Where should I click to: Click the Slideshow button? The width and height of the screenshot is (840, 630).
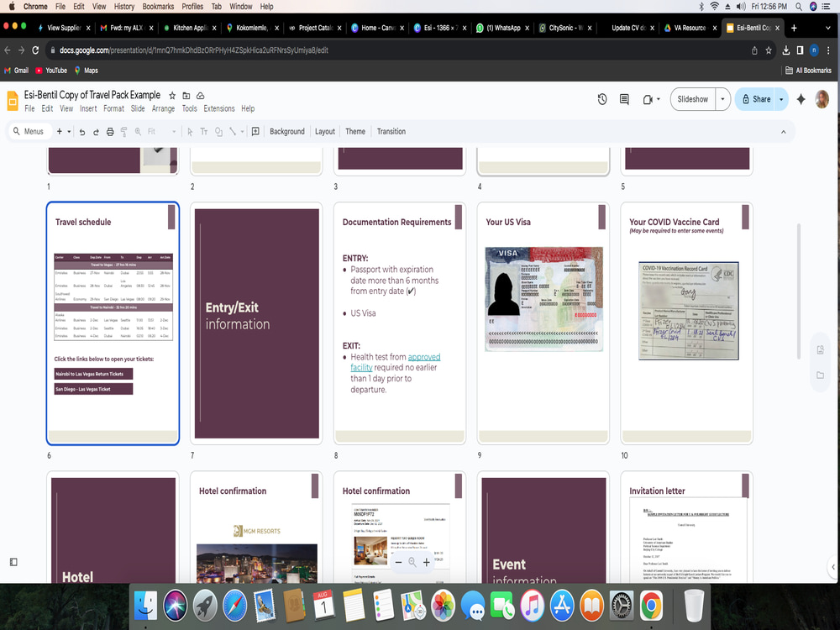click(x=693, y=100)
